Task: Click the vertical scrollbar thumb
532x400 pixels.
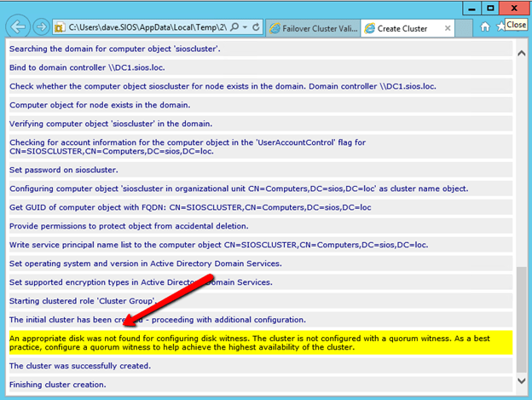Action: pyautogui.click(x=521, y=320)
